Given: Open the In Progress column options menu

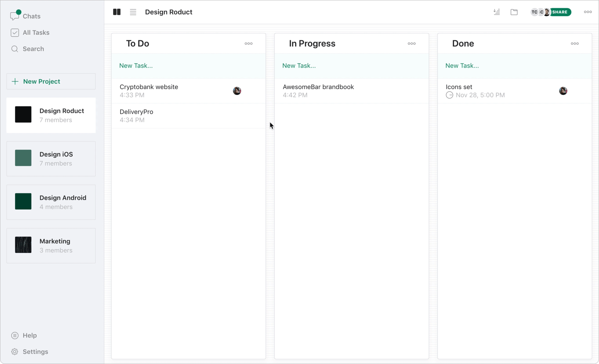Looking at the screenshot, I should point(411,43).
